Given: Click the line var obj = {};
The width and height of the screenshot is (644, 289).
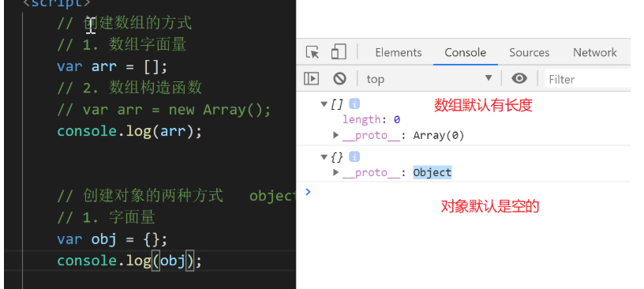Looking at the screenshot, I should (x=113, y=239).
